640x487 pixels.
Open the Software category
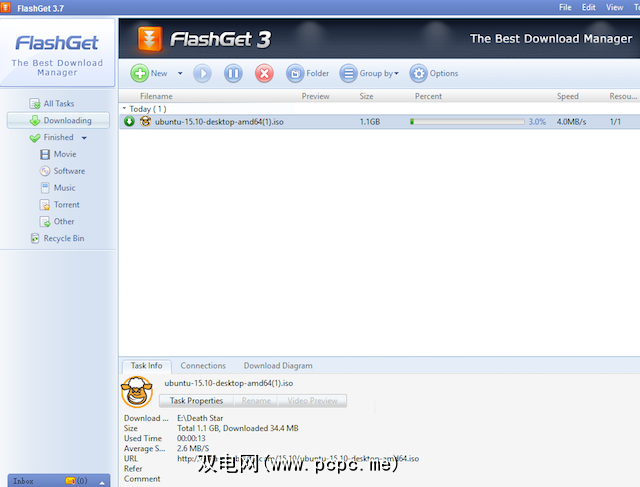62,171
